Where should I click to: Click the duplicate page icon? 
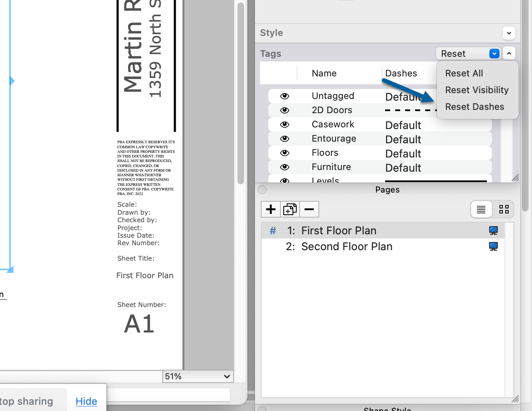(x=290, y=209)
